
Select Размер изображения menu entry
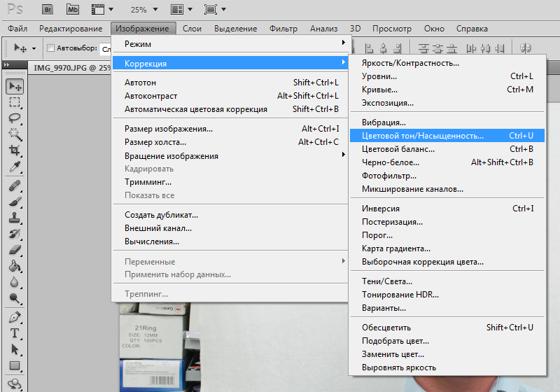pos(169,129)
